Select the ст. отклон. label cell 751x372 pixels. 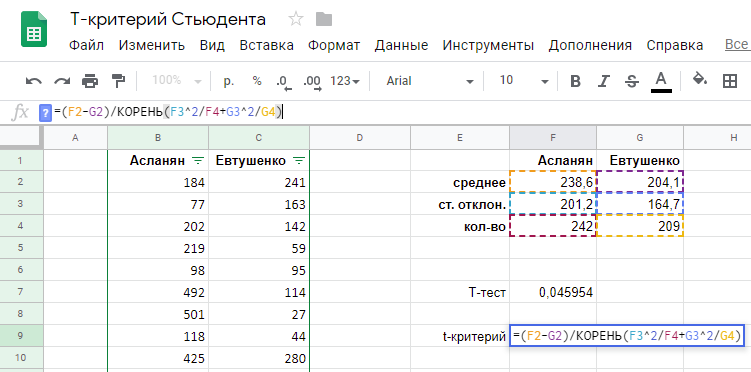tap(460, 204)
